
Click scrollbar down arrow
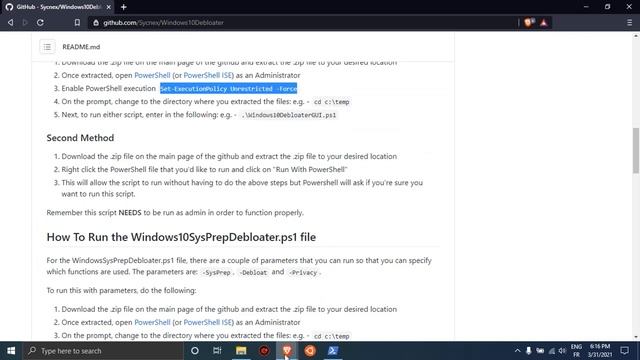pos(636,337)
